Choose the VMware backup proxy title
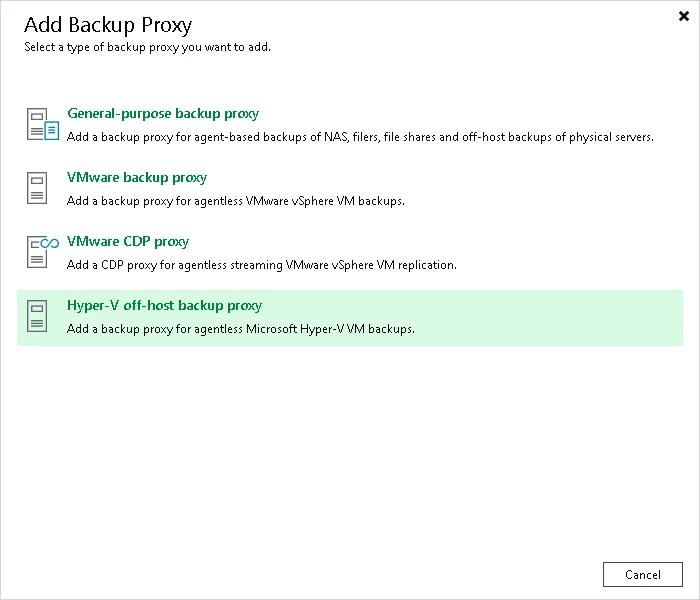The image size is (700, 600). 137,178
